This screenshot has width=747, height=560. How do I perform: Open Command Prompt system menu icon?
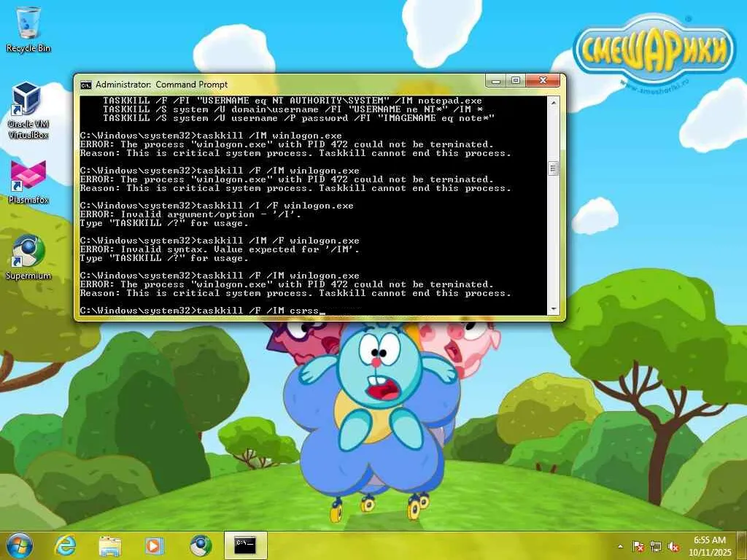(x=86, y=85)
